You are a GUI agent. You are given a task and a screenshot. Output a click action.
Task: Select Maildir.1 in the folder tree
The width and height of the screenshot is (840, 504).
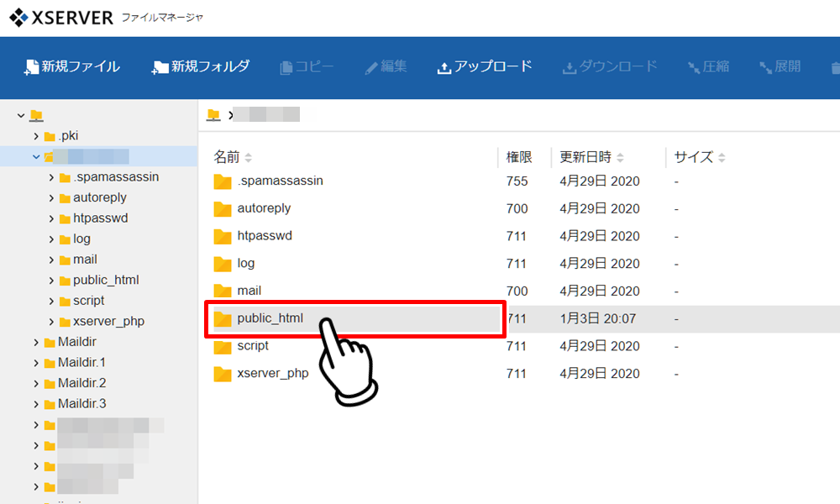(82, 363)
